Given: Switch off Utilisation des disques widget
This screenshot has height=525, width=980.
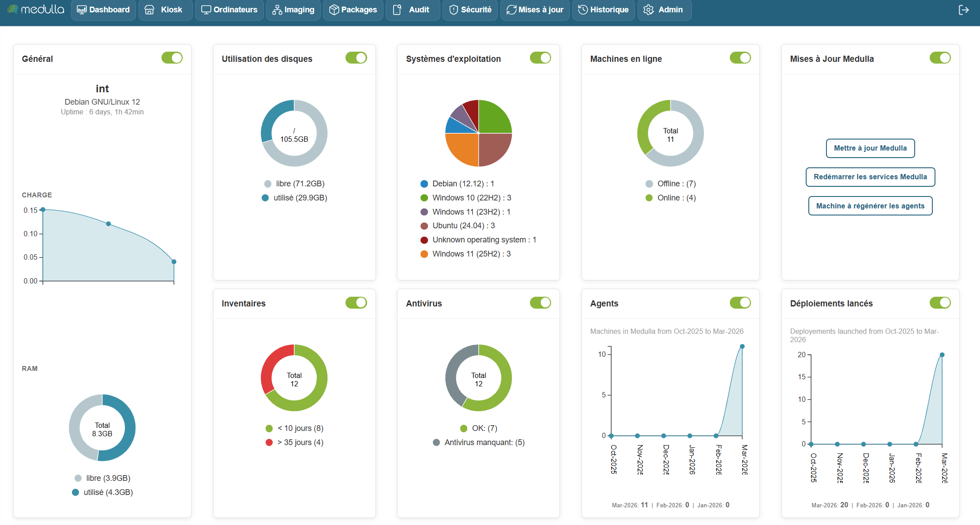Looking at the screenshot, I should click(x=356, y=58).
